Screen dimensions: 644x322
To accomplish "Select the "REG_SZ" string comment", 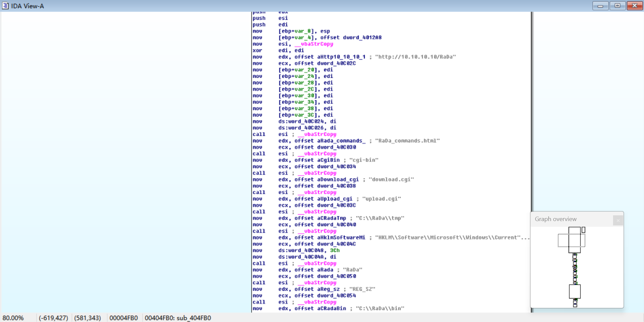I will click(362, 289).
